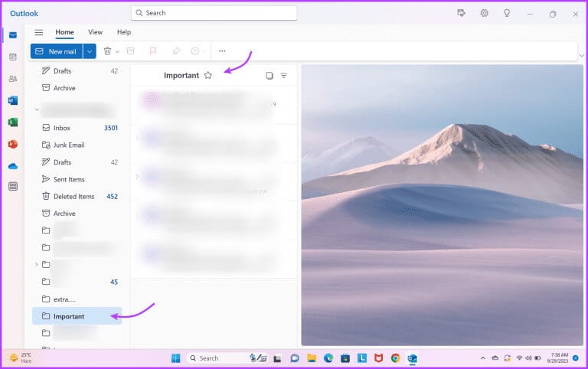Open Outlook Settings gear
The width and height of the screenshot is (588, 369).
(x=484, y=13)
